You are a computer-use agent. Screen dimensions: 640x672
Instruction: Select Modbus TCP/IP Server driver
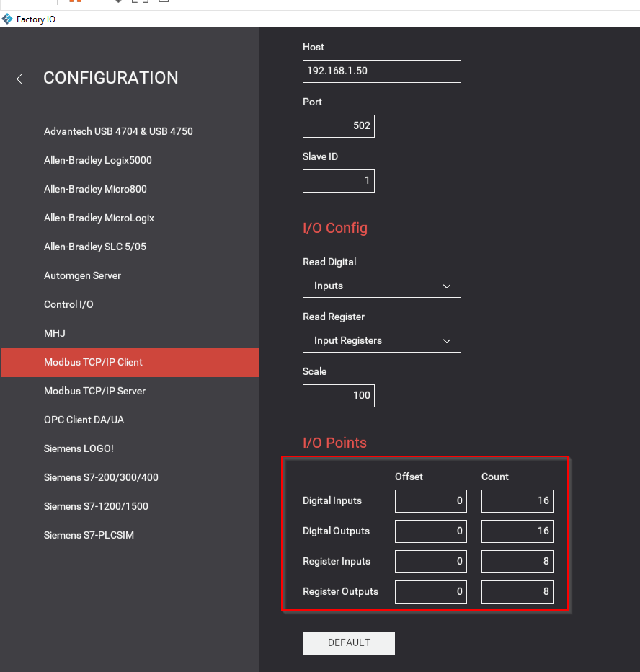(94, 391)
